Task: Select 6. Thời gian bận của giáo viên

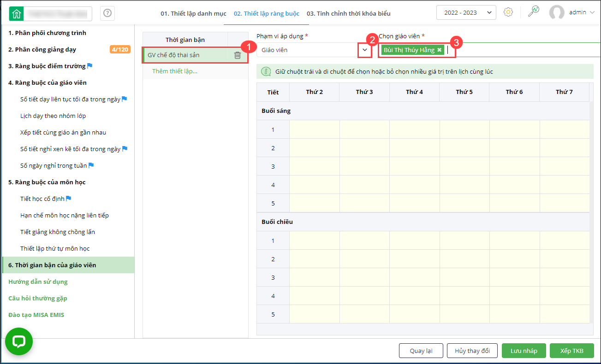Action: [x=68, y=265]
